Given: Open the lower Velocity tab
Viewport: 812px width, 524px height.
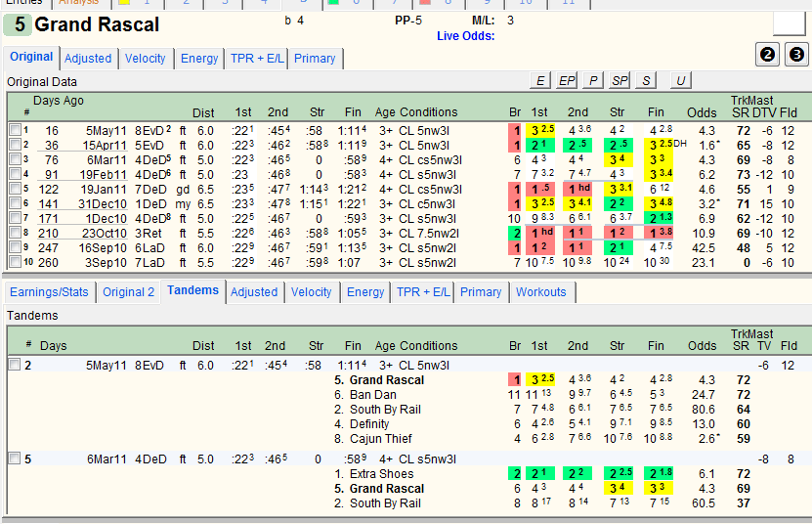Looking at the screenshot, I should pos(312,292).
